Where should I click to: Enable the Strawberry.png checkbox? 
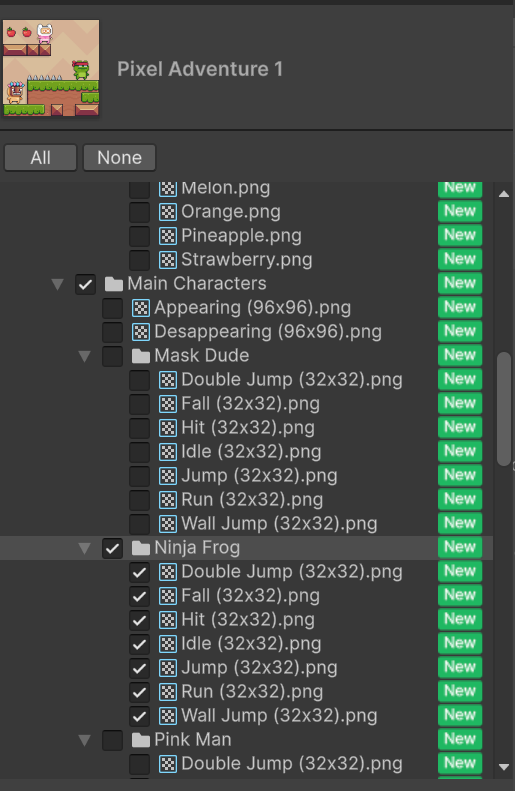point(139,260)
